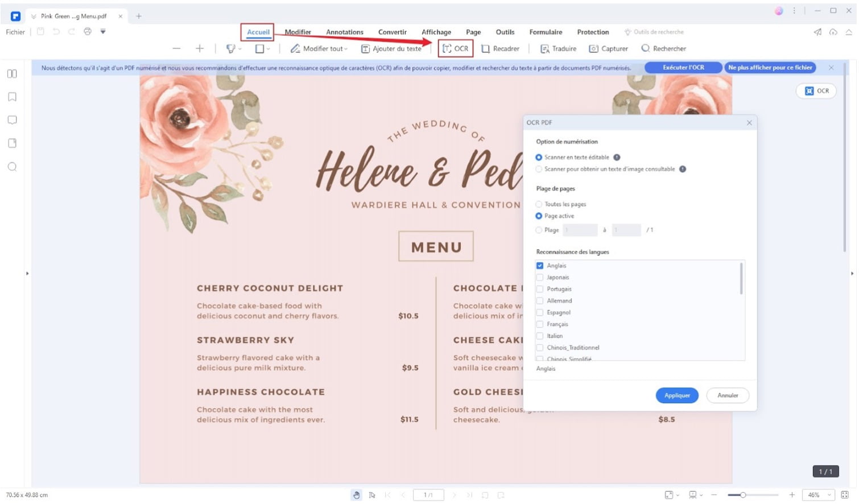This screenshot has height=504, width=859.
Task: Enable fit-to-page zoom in the status bar
Action: pos(669,495)
